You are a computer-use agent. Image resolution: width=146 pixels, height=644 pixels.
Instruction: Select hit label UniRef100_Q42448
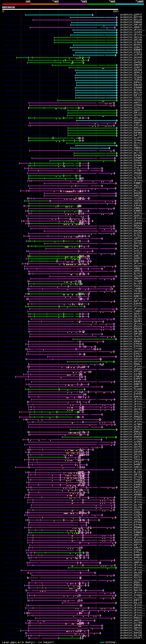131,58
